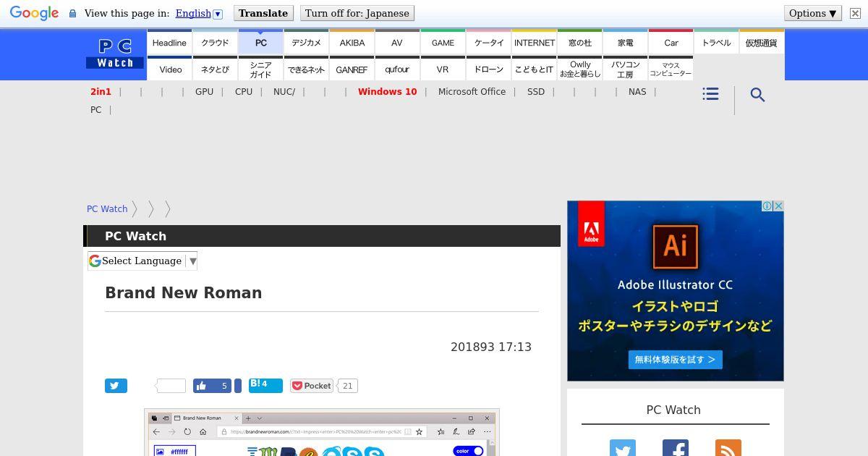Click the Pocket save count 21

point(348,386)
